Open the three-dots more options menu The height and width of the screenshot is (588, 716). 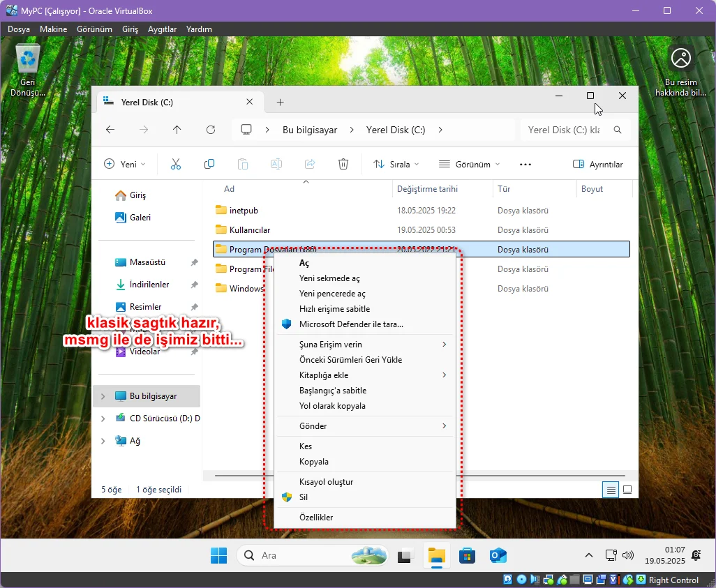(x=525, y=165)
